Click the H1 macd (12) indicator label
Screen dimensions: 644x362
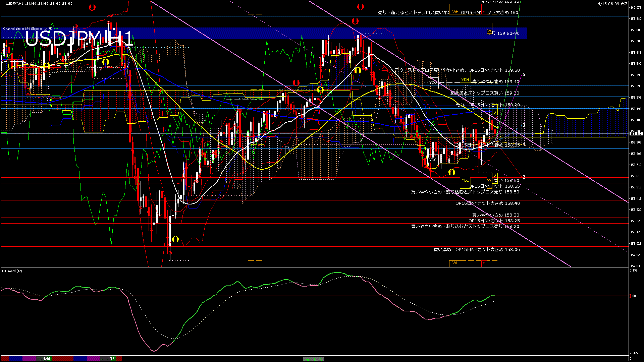click(12, 271)
